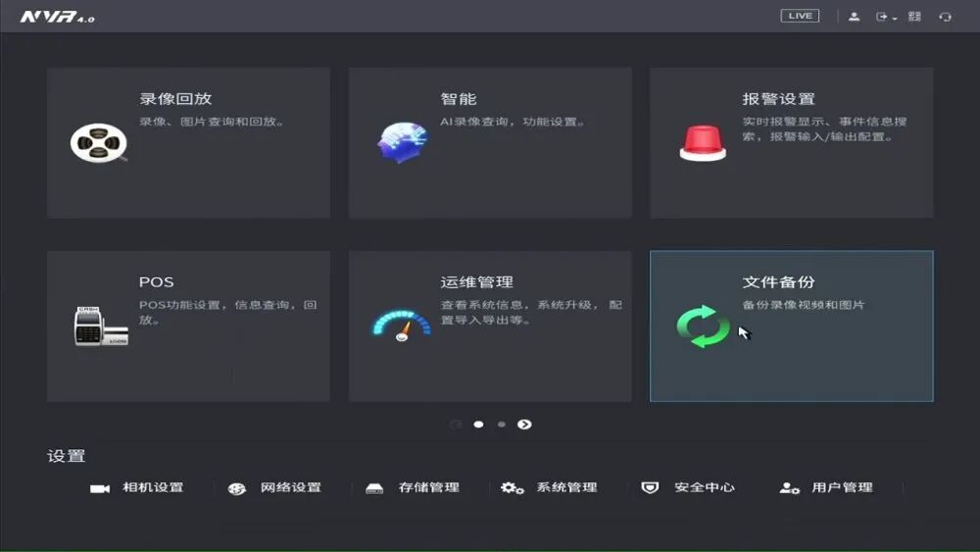Open the 智能 title

click(459, 99)
